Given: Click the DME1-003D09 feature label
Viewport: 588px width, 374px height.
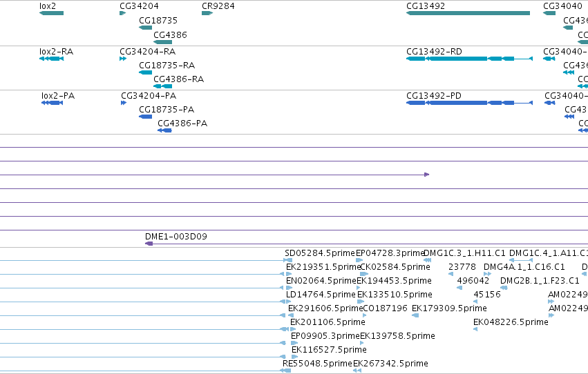Looking at the screenshot, I should [x=176, y=237].
